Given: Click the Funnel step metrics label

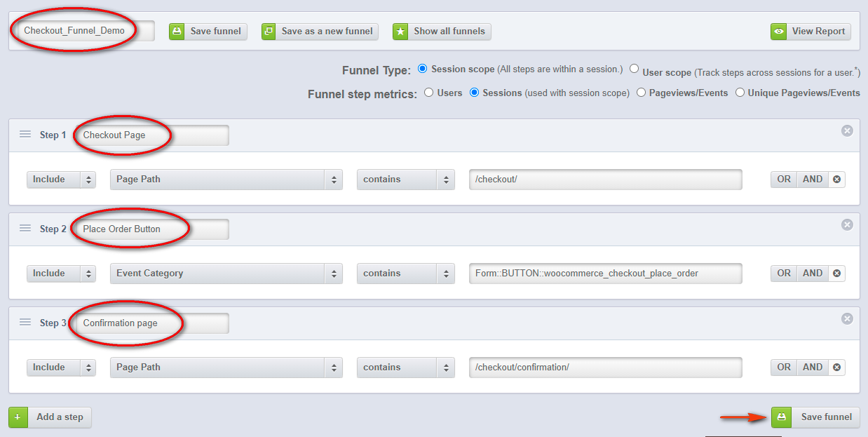Looking at the screenshot, I should pyautogui.click(x=362, y=94).
